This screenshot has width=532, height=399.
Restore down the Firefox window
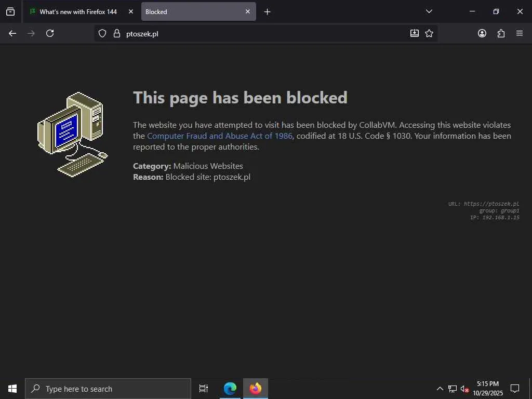point(496,11)
